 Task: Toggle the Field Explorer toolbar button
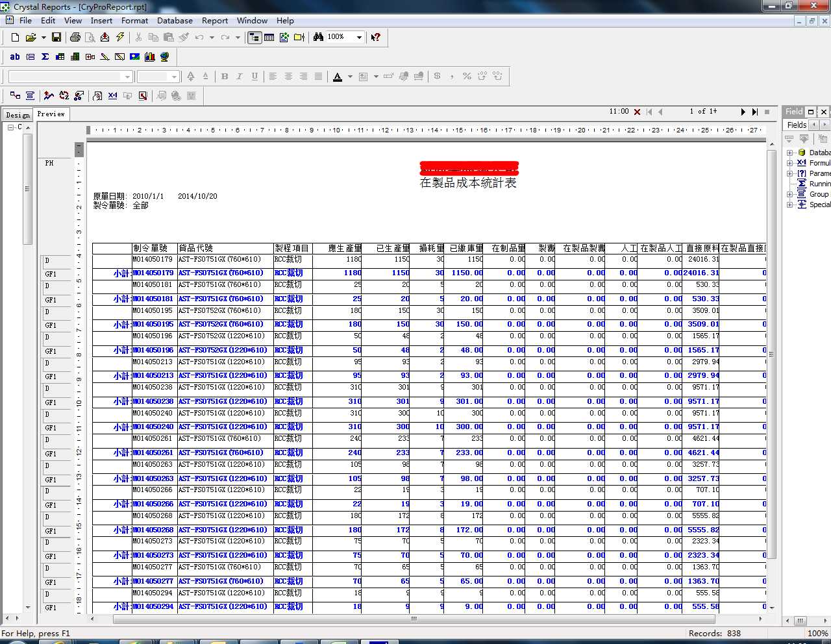pos(269,37)
